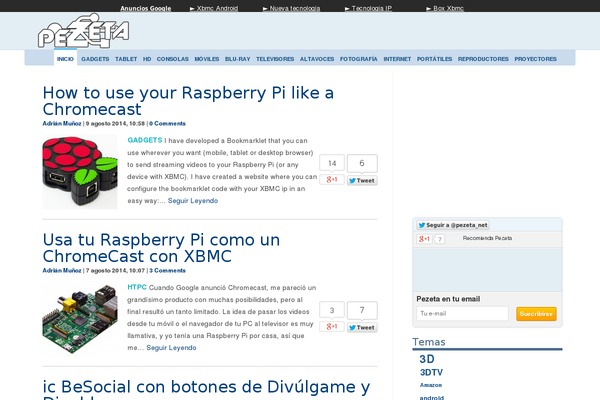Open article How to use your Raspberry Pi like a Chromecast

click(x=188, y=101)
